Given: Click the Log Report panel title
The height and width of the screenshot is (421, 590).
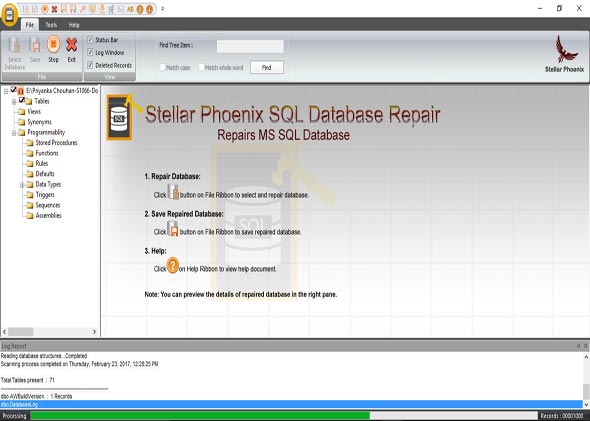Looking at the screenshot, I should (x=14, y=346).
